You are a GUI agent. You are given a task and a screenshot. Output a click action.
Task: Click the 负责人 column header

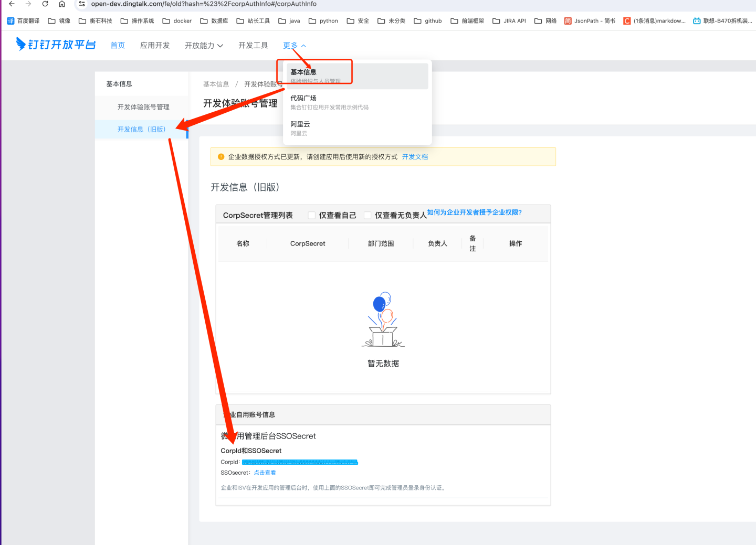point(437,243)
